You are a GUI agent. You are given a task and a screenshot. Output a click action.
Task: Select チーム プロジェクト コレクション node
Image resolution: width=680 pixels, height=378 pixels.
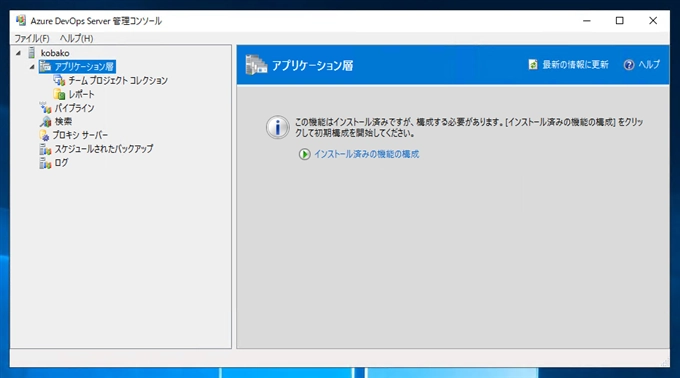(118, 80)
